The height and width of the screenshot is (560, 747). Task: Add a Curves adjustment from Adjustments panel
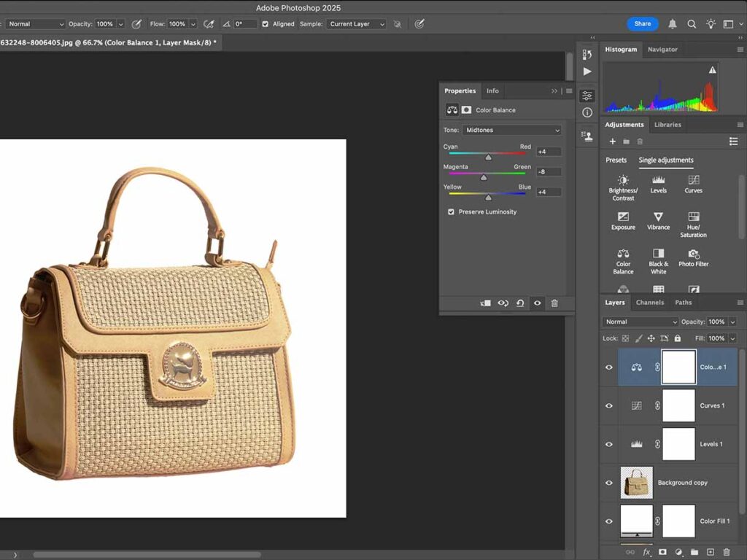coord(694,184)
